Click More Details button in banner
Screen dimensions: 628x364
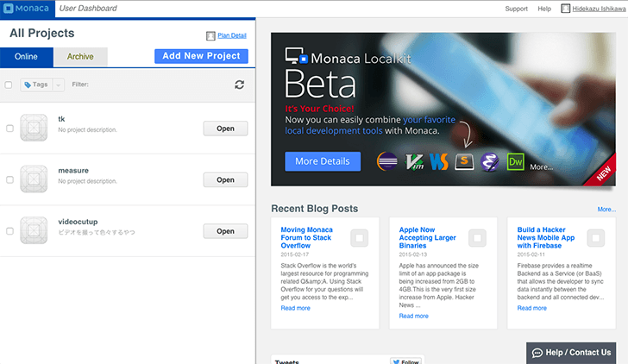coord(323,161)
